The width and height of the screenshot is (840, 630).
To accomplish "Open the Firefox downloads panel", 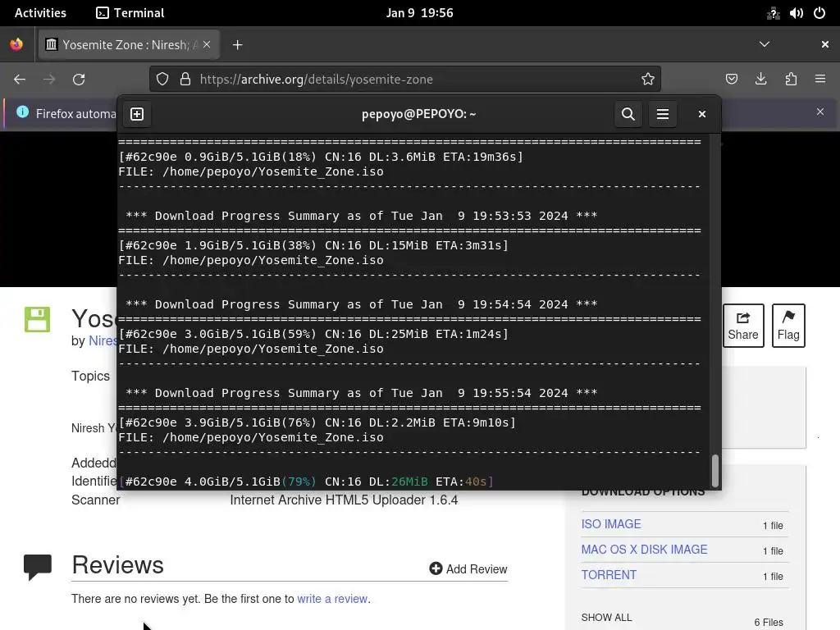I will click(x=760, y=80).
